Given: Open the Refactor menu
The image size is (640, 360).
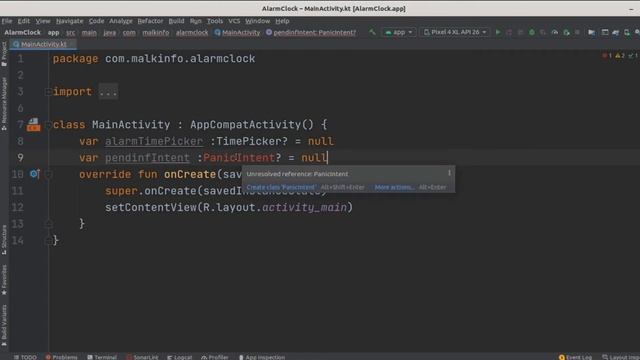Looking at the screenshot, I should tap(150, 21).
